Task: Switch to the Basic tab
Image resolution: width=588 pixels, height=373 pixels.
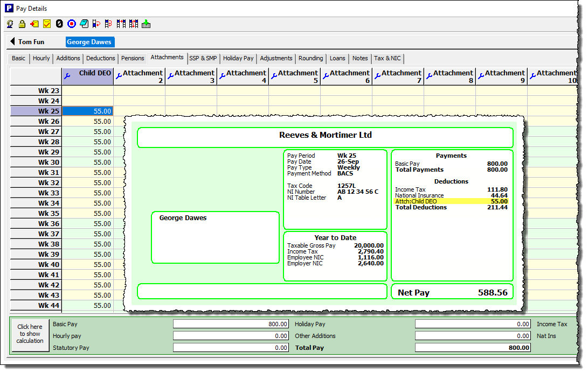Action: pyautogui.click(x=18, y=59)
